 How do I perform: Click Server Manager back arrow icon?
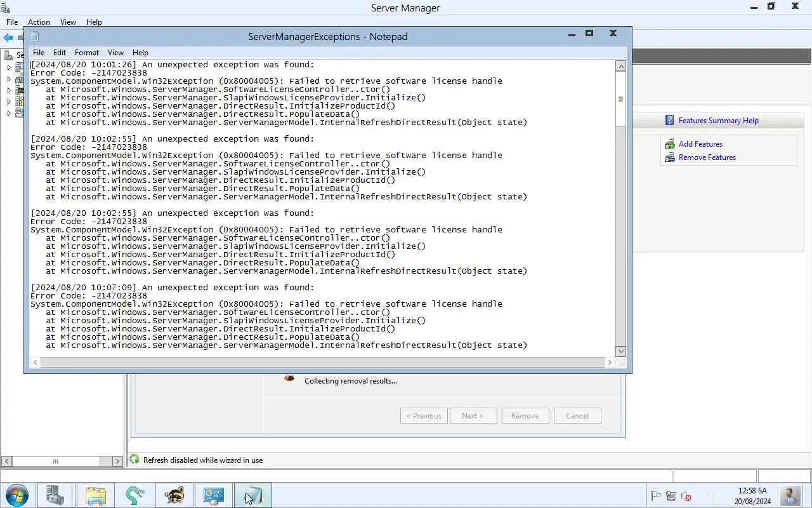point(8,38)
